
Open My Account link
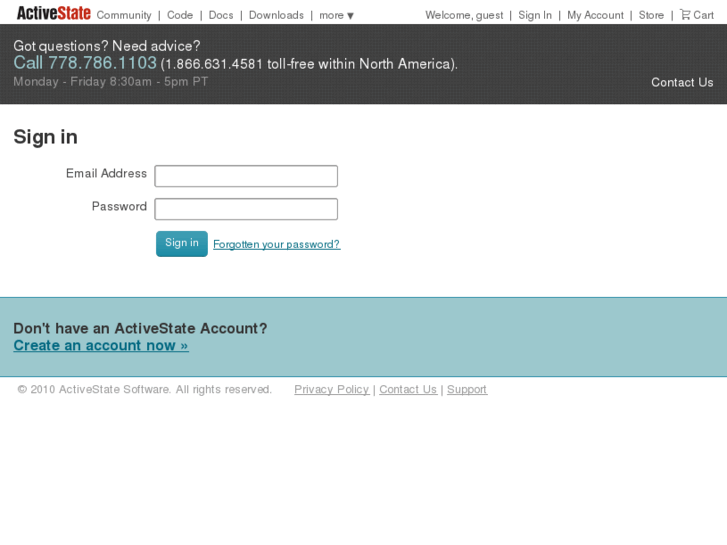[x=595, y=15]
